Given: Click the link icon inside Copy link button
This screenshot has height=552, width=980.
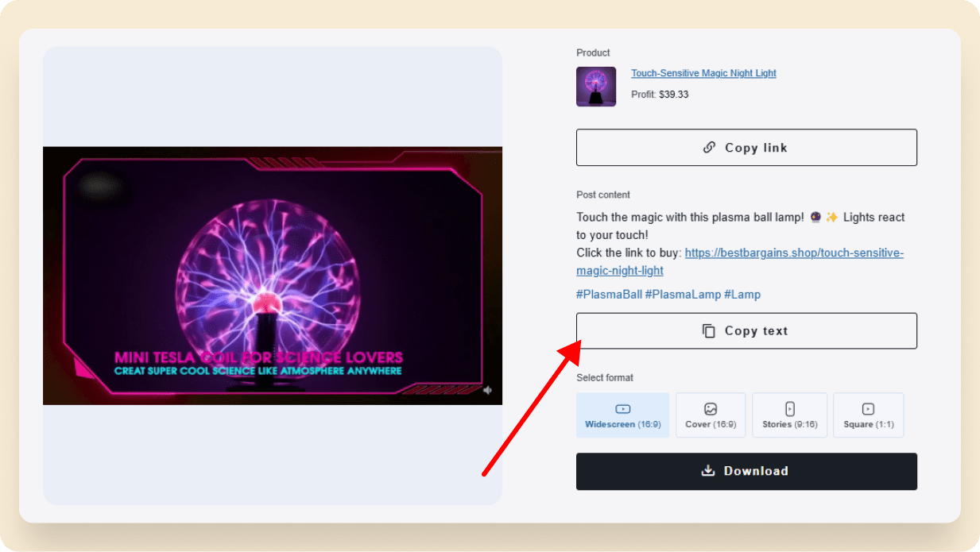Looking at the screenshot, I should (x=710, y=147).
